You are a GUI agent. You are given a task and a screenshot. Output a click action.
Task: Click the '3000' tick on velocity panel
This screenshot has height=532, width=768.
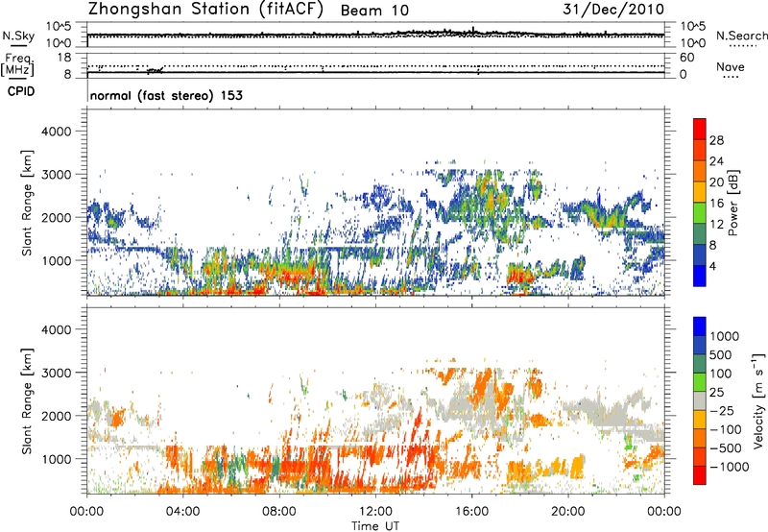pos(56,373)
